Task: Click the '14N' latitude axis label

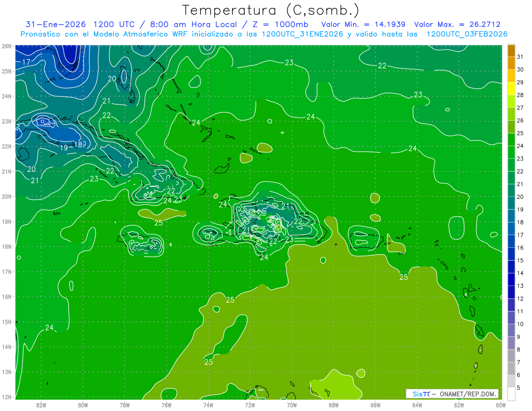Action: click(x=7, y=347)
